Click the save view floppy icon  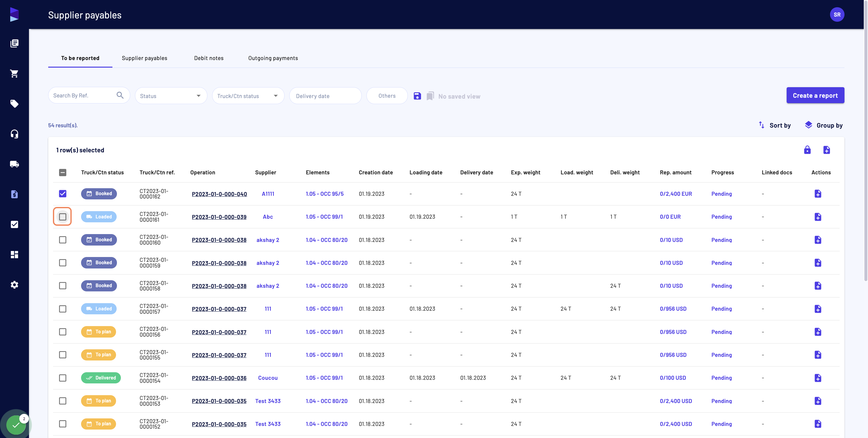coord(417,96)
